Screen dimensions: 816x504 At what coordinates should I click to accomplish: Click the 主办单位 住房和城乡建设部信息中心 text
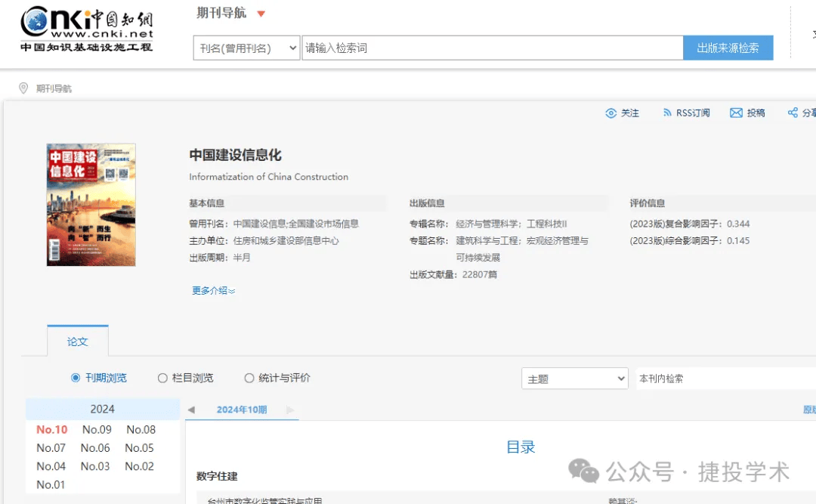[286, 240]
